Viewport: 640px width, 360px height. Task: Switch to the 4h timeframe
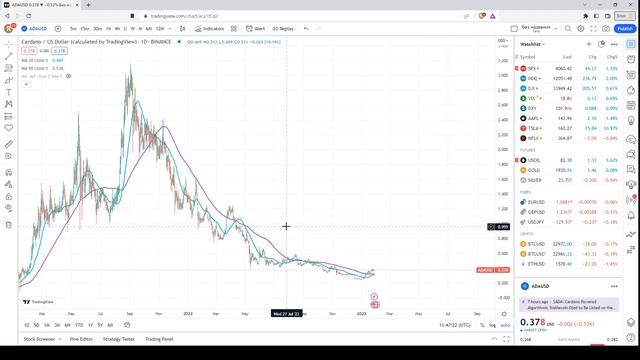[117, 29]
